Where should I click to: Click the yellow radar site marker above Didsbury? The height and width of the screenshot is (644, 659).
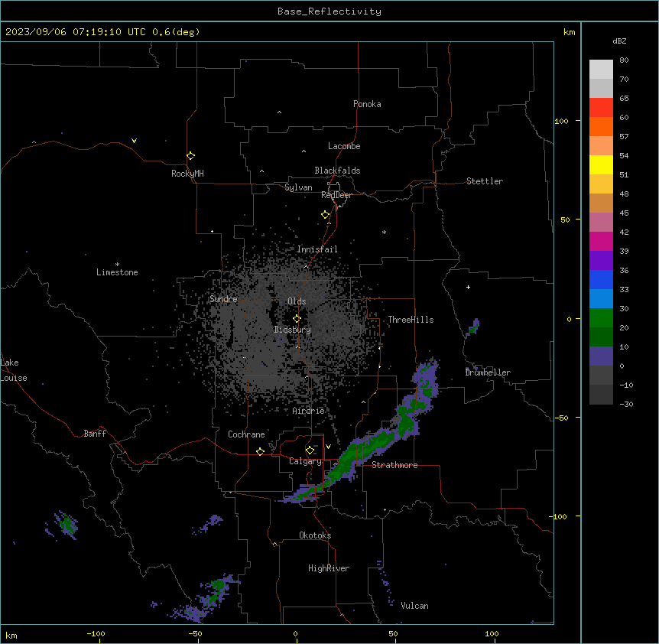pos(297,318)
